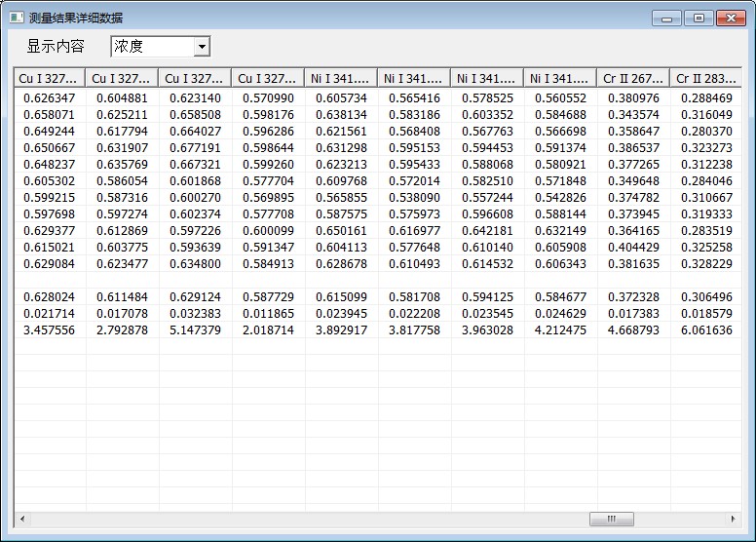Viewport: 756px width, 542px height.
Task: Select cell with value 0.605734
Action: [341, 98]
